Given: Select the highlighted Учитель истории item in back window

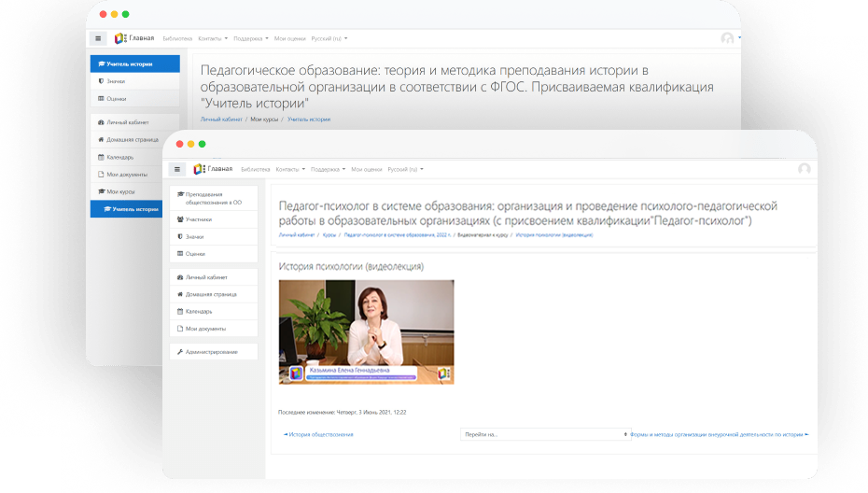Looking at the screenshot, I should pos(134,64).
